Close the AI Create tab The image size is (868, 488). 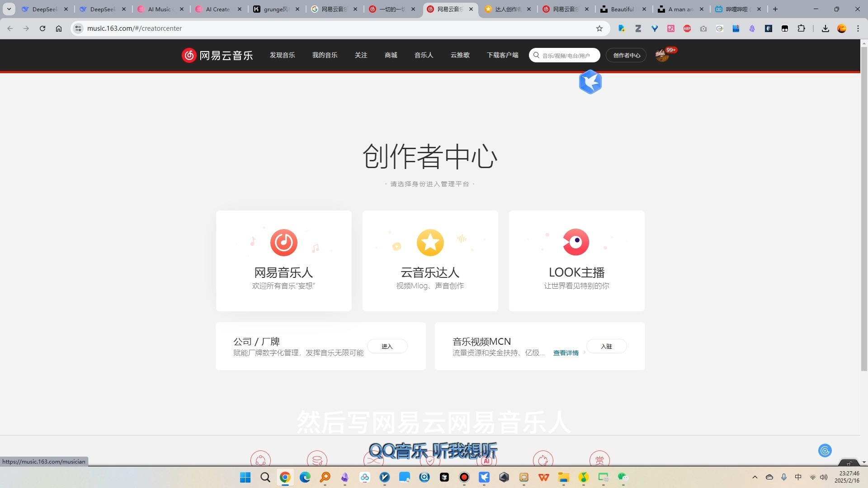click(x=240, y=9)
